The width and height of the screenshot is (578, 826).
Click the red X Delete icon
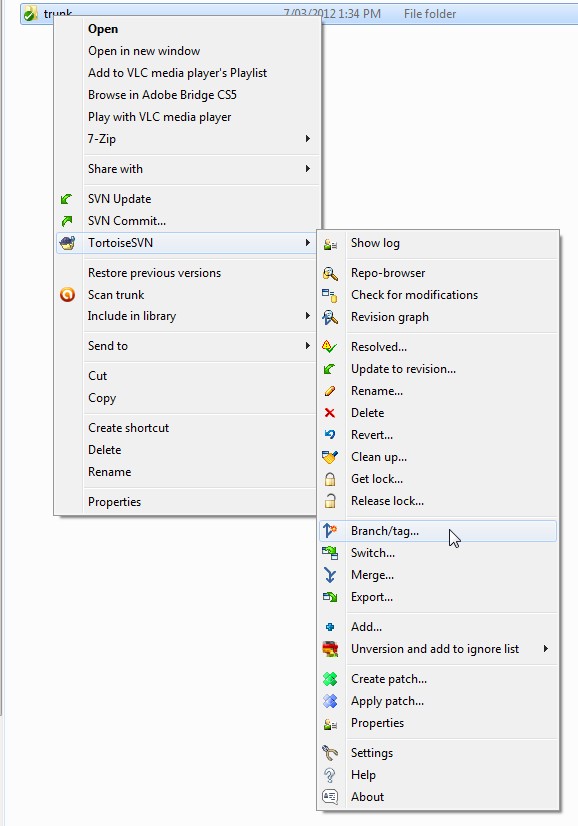pos(330,413)
